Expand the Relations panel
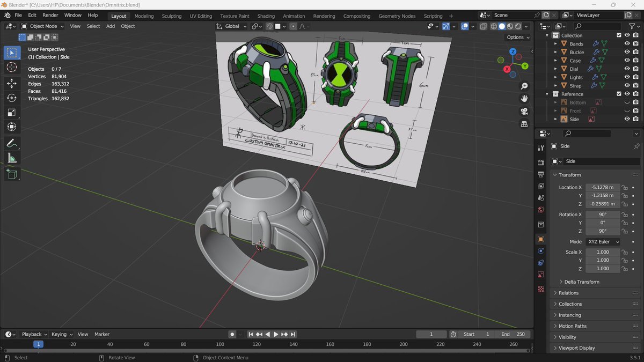Viewport: 644px width, 362px height. point(596,293)
